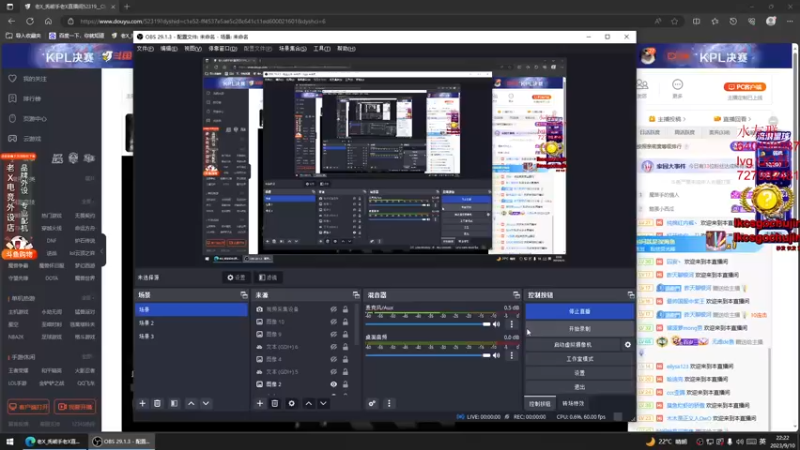
Task: Mute the 桌面音频 speaker icon
Action: pyautogui.click(x=496, y=355)
